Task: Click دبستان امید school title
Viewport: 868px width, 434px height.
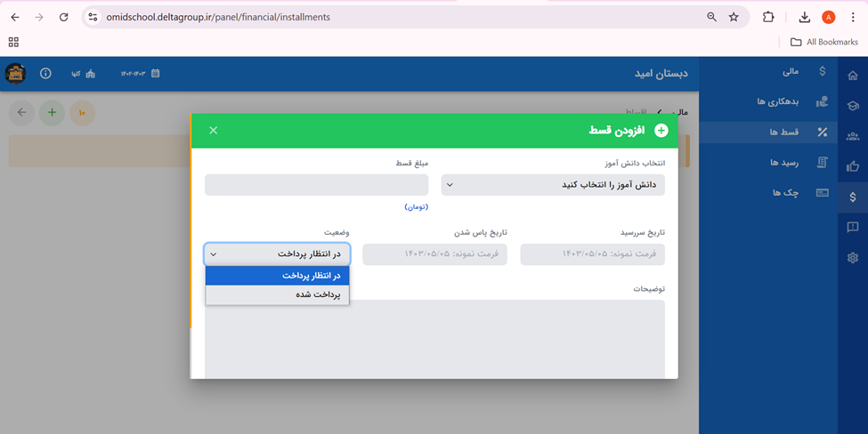Action: 661,74
